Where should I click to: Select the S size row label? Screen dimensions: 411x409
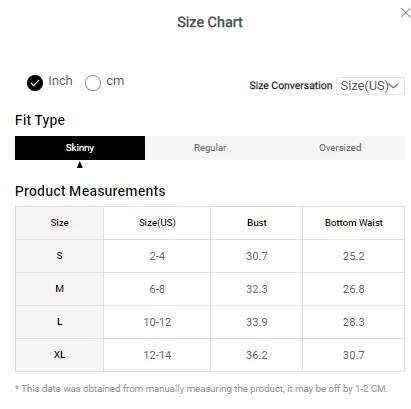pos(59,256)
